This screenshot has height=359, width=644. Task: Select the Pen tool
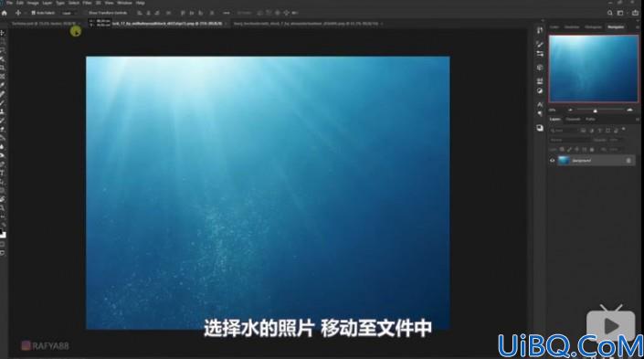click(2, 164)
